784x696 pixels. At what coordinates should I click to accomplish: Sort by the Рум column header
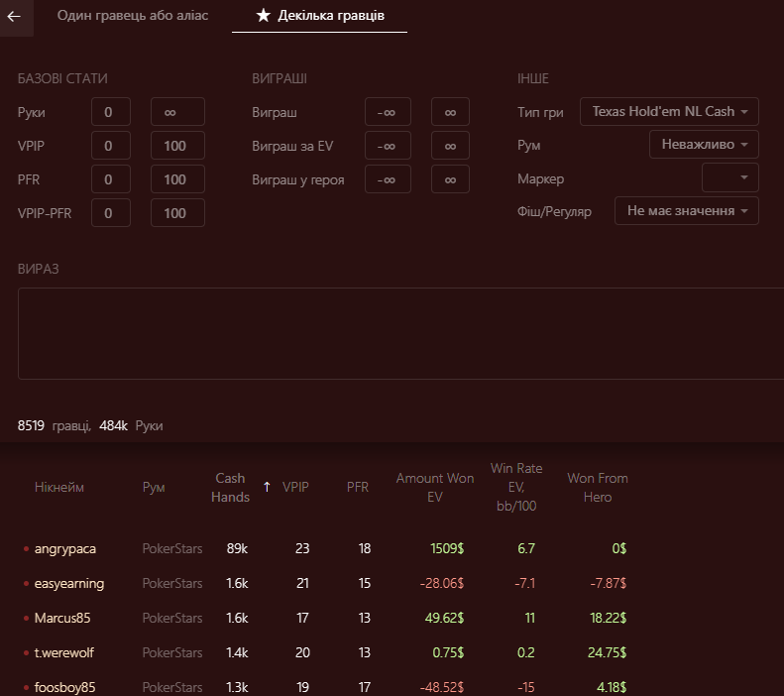pos(154,487)
